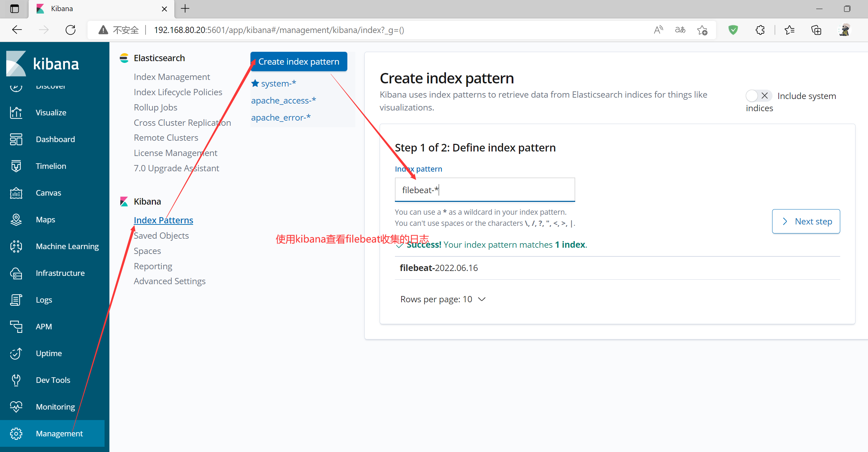The height and width of the screenshot is (452, 868).
Task: Enable the system-* index pattern
Action: coord(279,83)
